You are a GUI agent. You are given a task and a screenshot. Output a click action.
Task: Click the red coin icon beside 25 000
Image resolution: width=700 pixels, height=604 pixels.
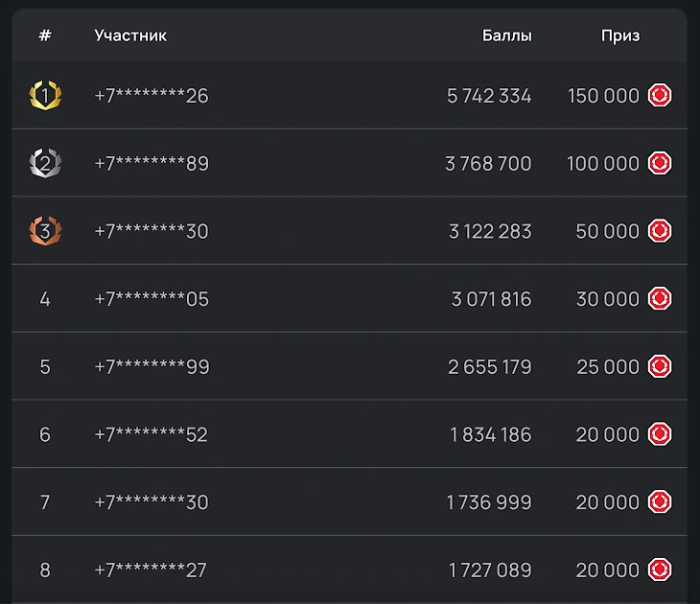tap(660, 366)
